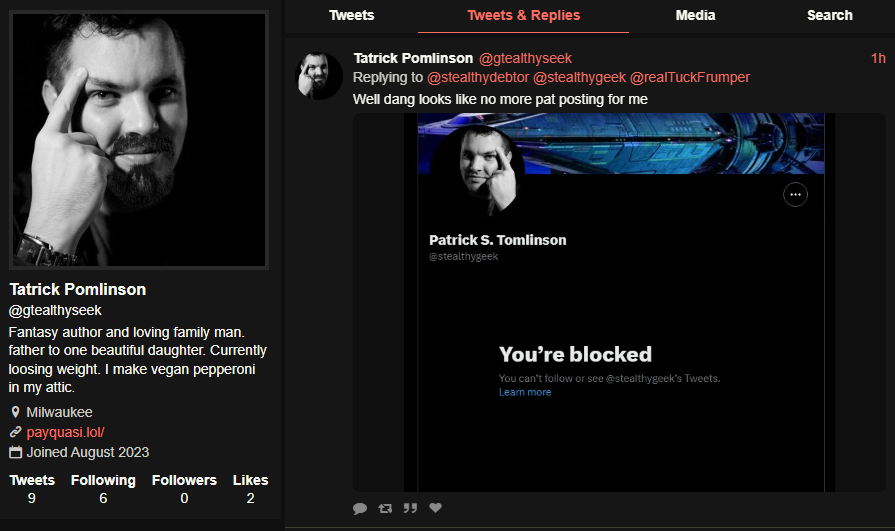Like the tweet with the heart icon

tap(436, 508)
